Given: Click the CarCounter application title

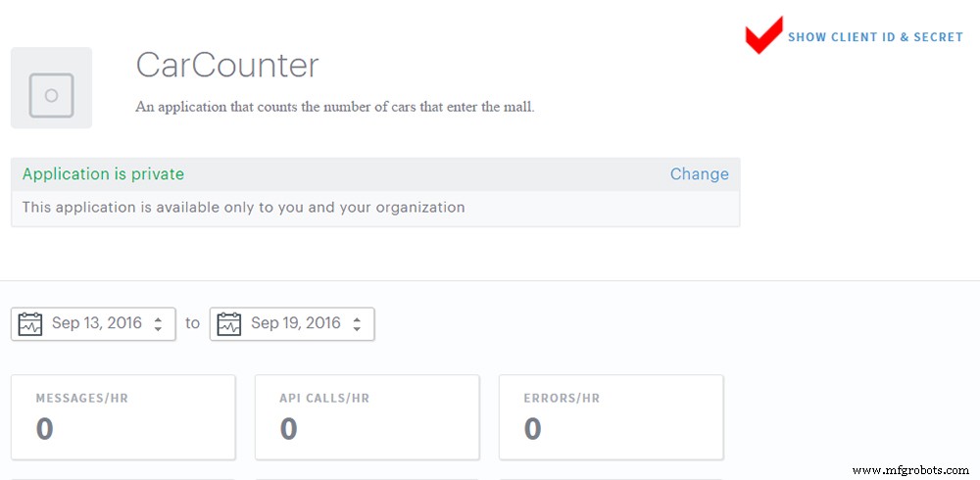Looking at the screenshot, I should [227, 66].
